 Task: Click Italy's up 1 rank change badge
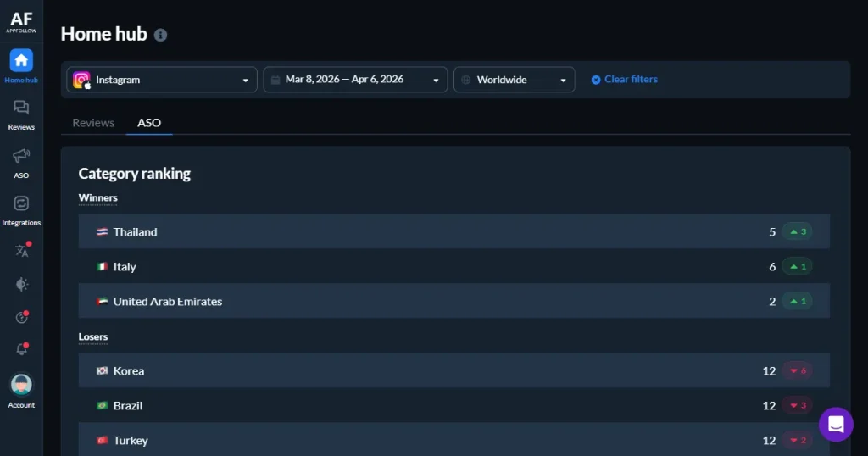click(797, 267)
